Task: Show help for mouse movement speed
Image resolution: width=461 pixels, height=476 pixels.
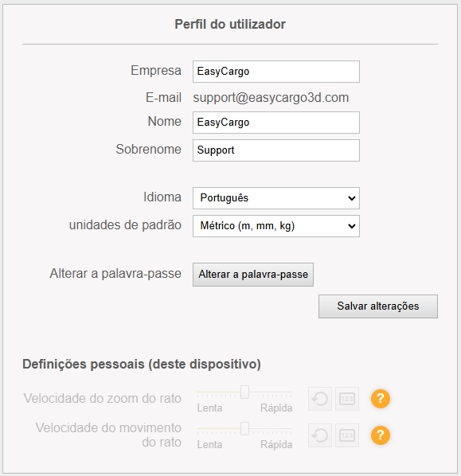Action: (x=381, y=435)
